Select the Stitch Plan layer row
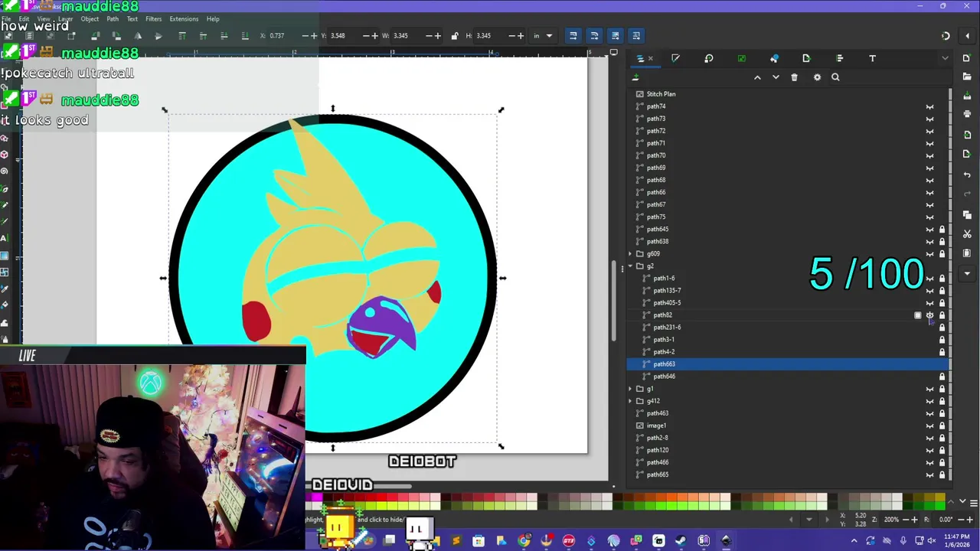The image size is (980, 551). (789, 94)
